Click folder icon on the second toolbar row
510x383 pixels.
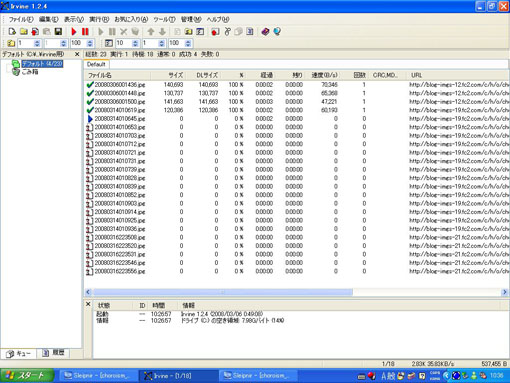point(11,43)
